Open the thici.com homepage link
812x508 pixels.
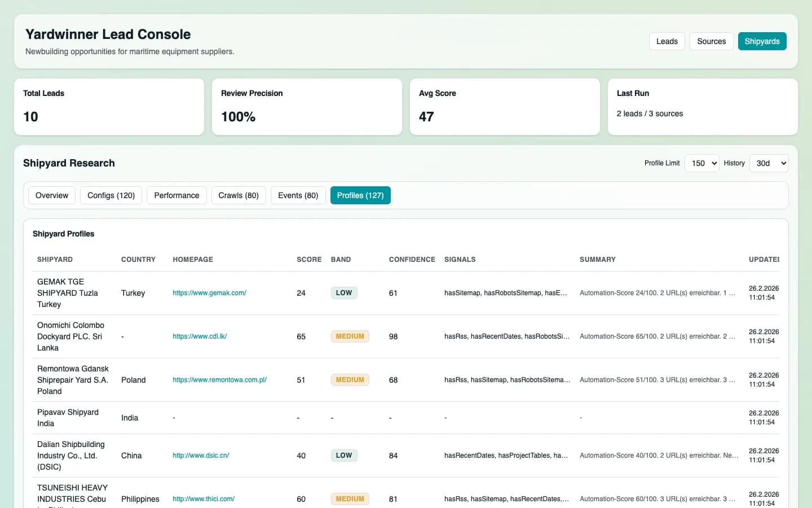point(204,499)
